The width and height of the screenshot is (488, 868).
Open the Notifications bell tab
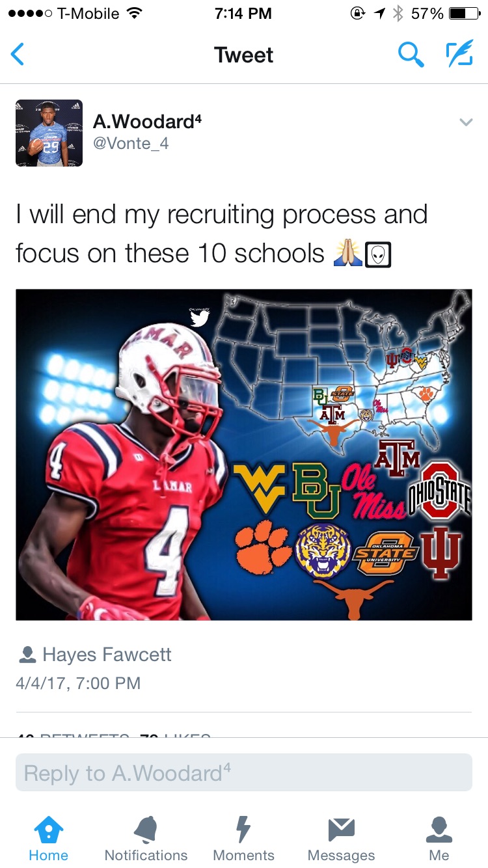(146, 839)
